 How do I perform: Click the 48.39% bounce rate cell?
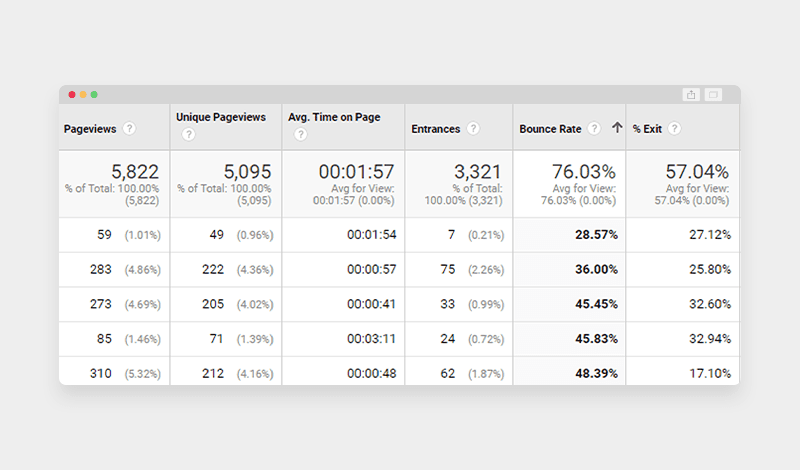(594, 374)
